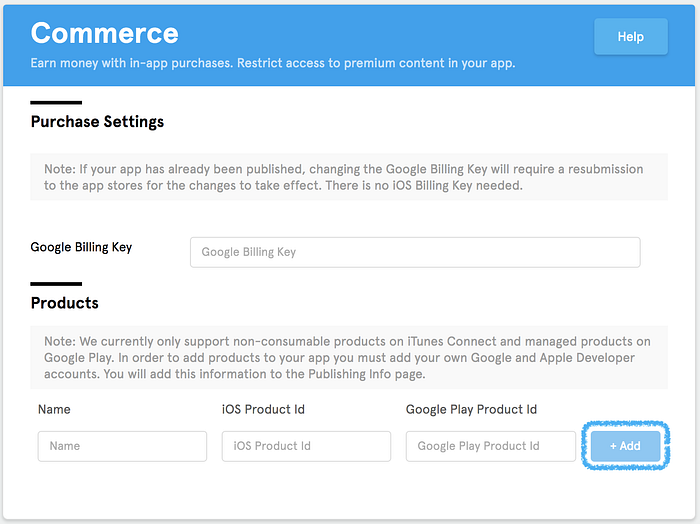Click the Google Play Product Id column label

click(471, 409)
